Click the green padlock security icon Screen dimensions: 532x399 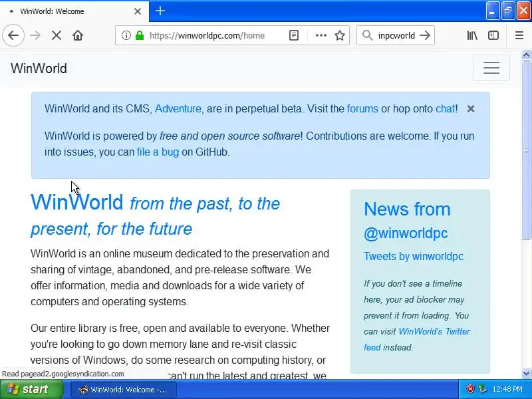pyautogui.click(x=140, y=35)
